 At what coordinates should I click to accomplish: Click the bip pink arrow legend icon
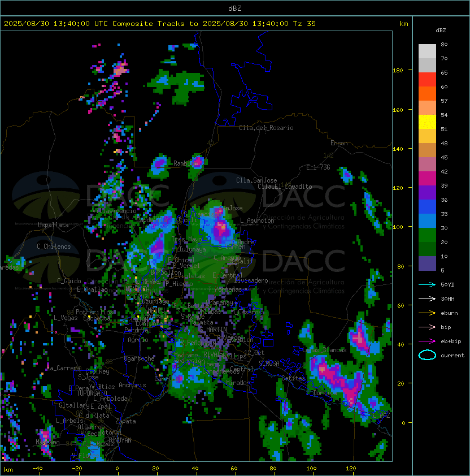[427, 327]
